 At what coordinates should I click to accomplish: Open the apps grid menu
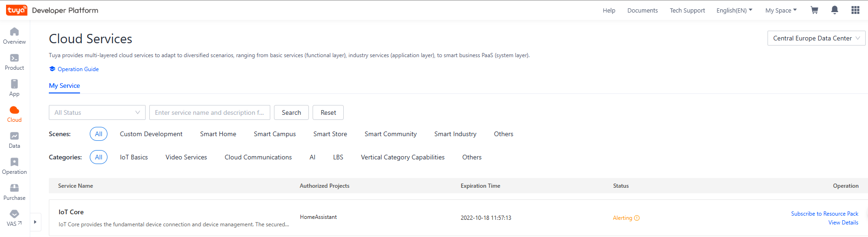(855, 10)
